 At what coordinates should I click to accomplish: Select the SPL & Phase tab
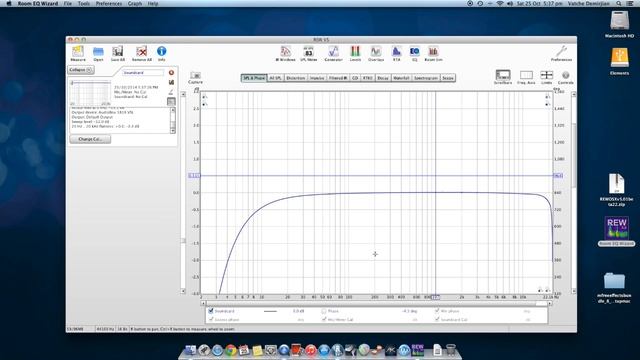coord(254,78)
